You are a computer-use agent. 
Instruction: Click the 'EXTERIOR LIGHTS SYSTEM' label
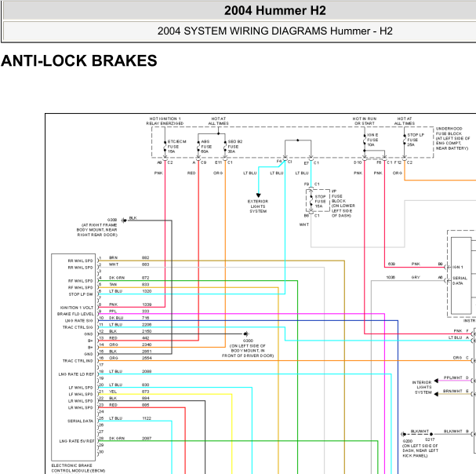258,206
